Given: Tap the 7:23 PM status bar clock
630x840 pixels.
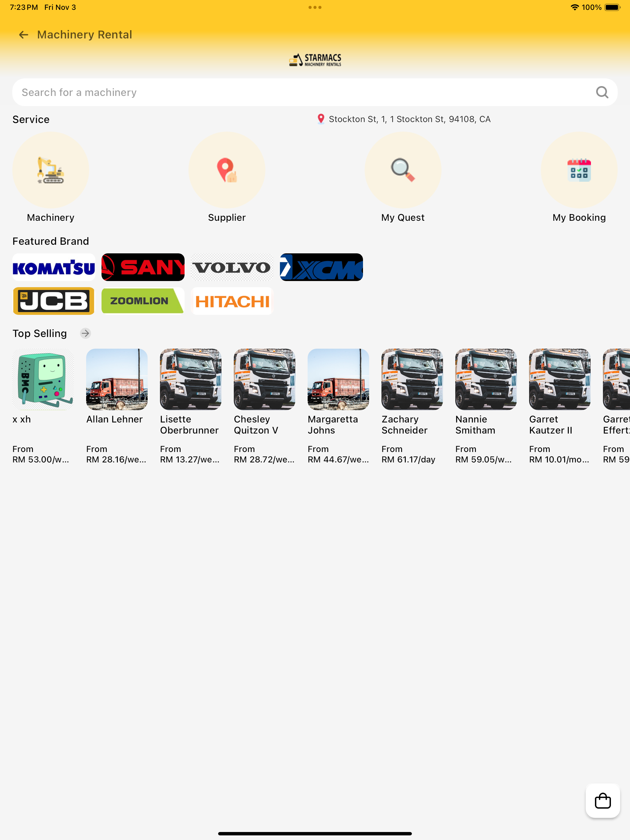Looking at the screenshot, I should pos(24,7).
